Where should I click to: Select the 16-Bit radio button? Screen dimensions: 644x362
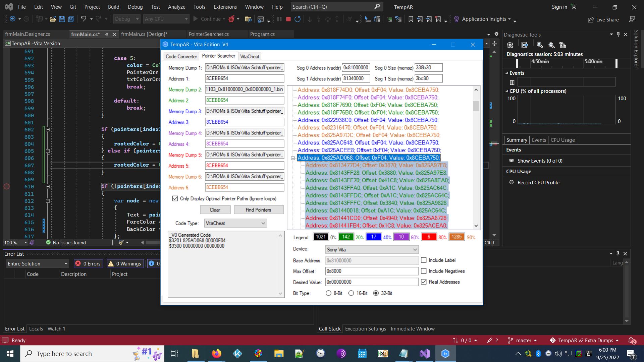(351, 293)
